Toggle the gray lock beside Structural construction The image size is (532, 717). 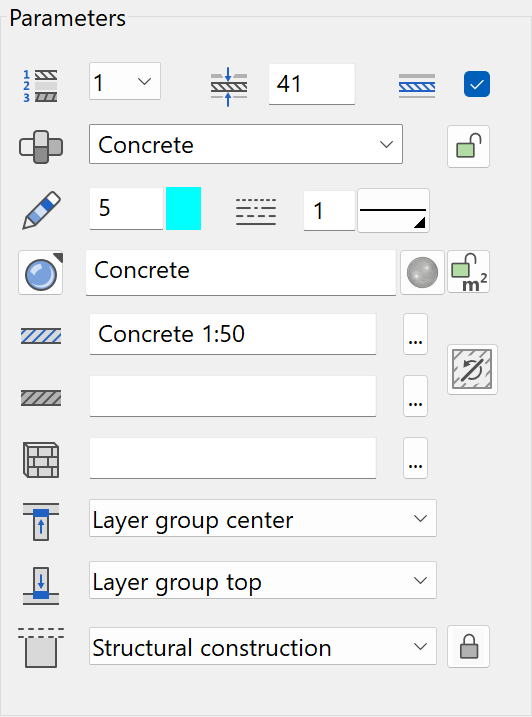[468, 647]
